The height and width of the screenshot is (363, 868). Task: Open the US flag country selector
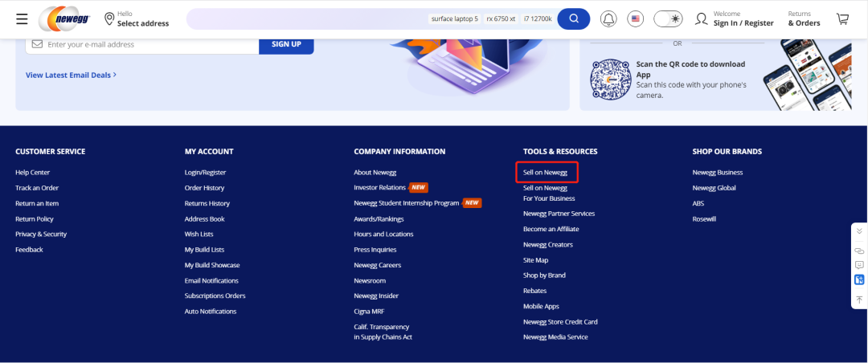coord(636,18)
